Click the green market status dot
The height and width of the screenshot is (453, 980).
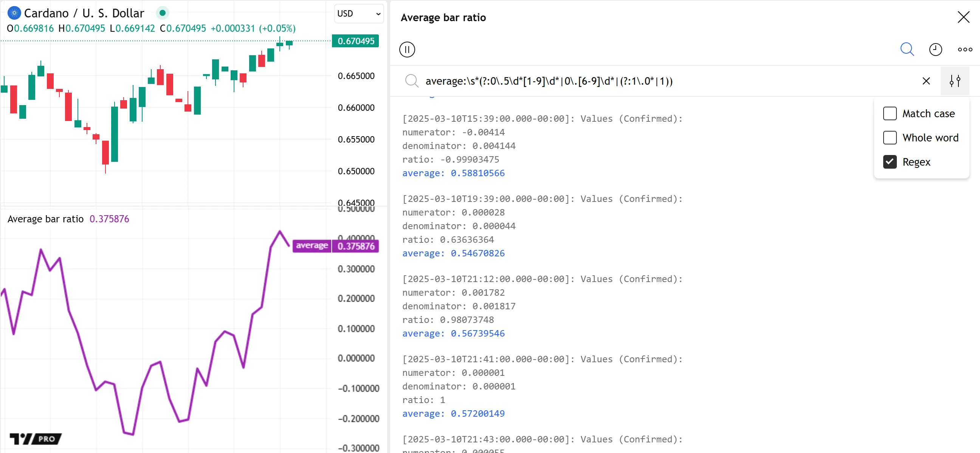(x=163, y=13)
